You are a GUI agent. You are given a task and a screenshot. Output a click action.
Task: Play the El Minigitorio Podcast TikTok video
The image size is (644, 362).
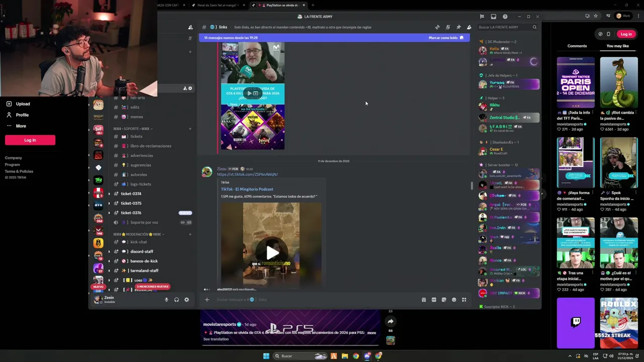tap(272, 252)
